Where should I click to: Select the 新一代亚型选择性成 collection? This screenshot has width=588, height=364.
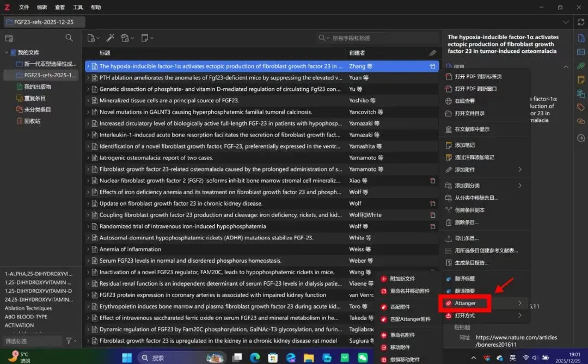coord(46,64)
